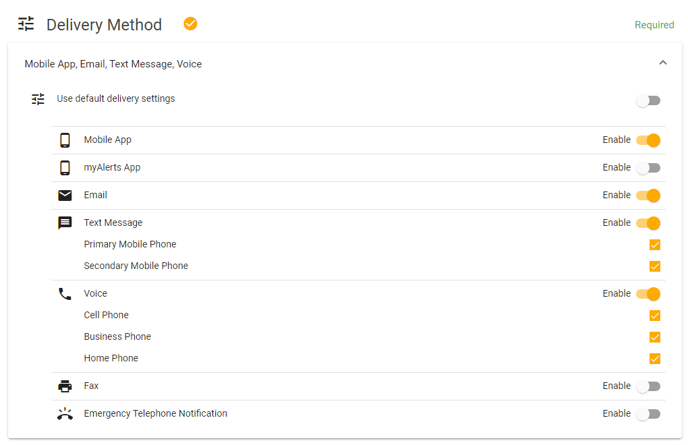Turn off the Voice toggle
This screenshot has width=688, height=445.
(x=648, y=294)
